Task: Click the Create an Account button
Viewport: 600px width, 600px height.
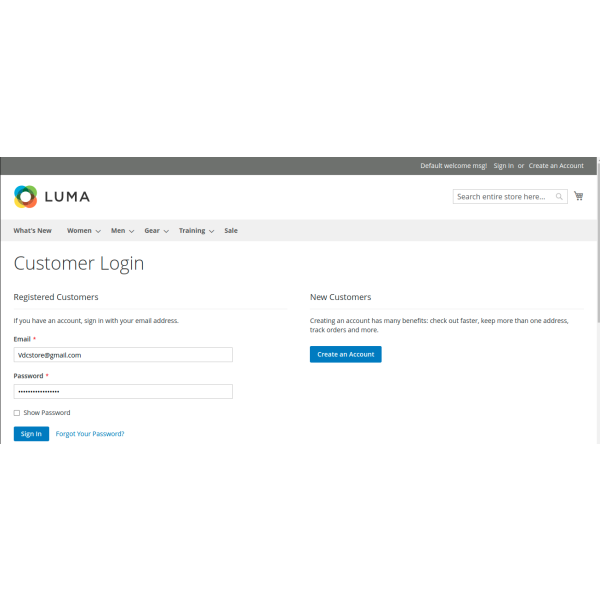Action: pyautogui.click(x=345, y=354)
